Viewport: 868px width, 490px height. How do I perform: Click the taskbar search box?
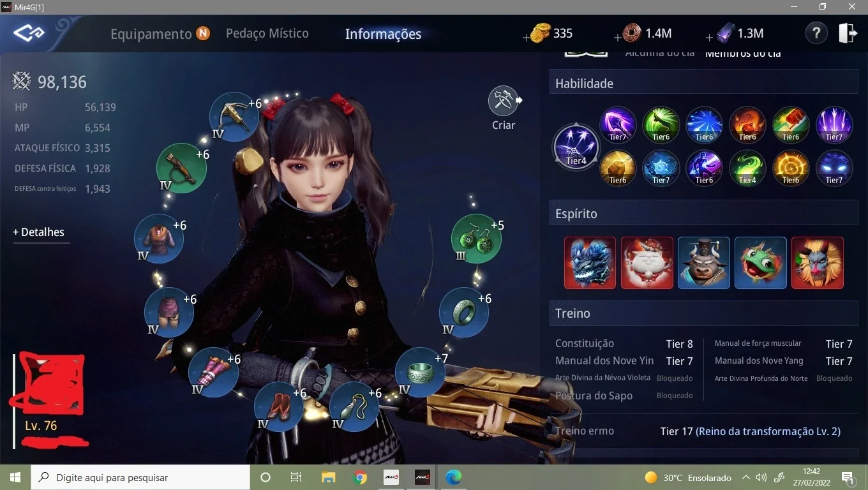tap(140, 477)
